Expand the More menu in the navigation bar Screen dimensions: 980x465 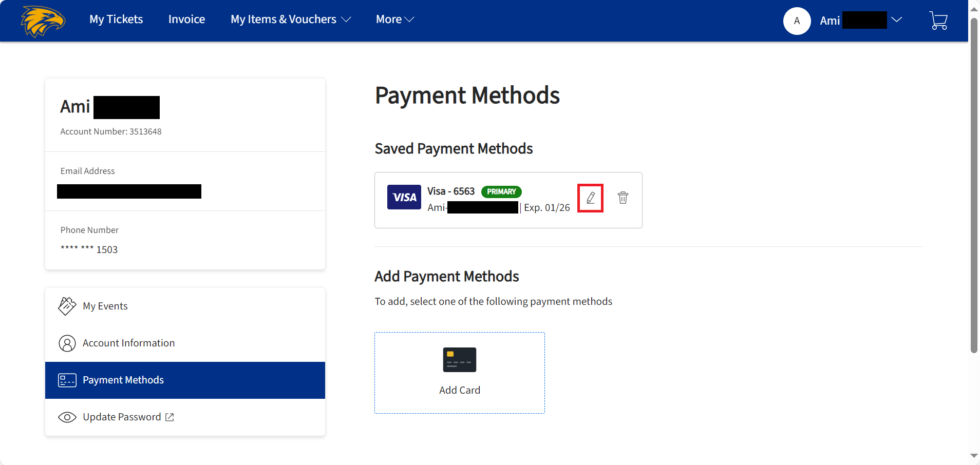(394, 20)
